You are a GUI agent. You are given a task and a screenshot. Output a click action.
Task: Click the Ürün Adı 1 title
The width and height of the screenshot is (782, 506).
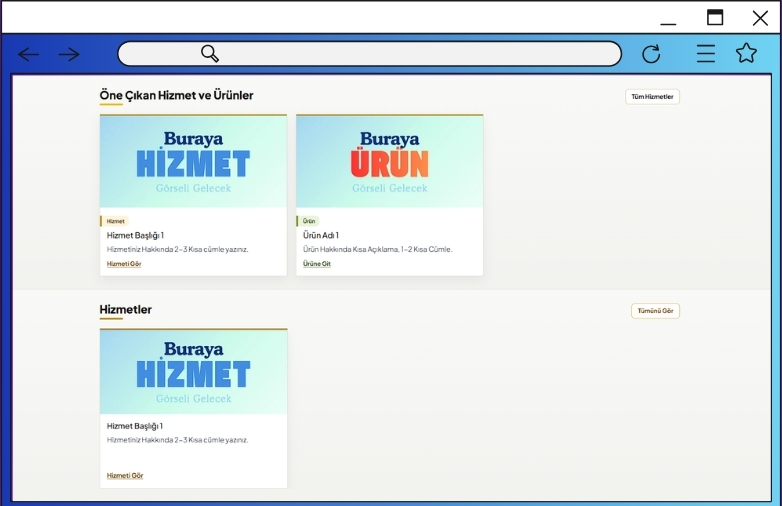[x=321, y=235]
